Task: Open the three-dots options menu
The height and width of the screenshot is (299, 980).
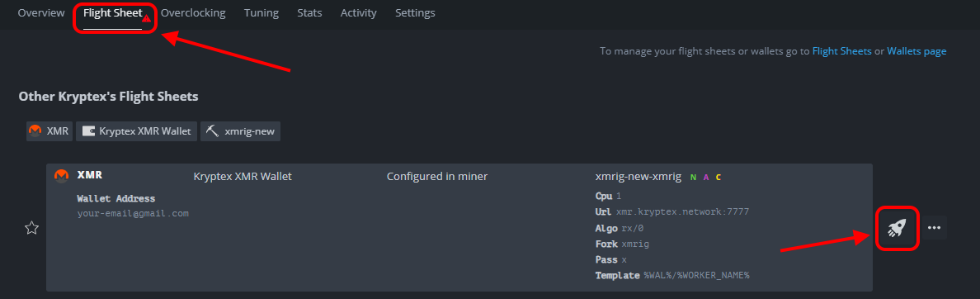Action: [934, 228]
